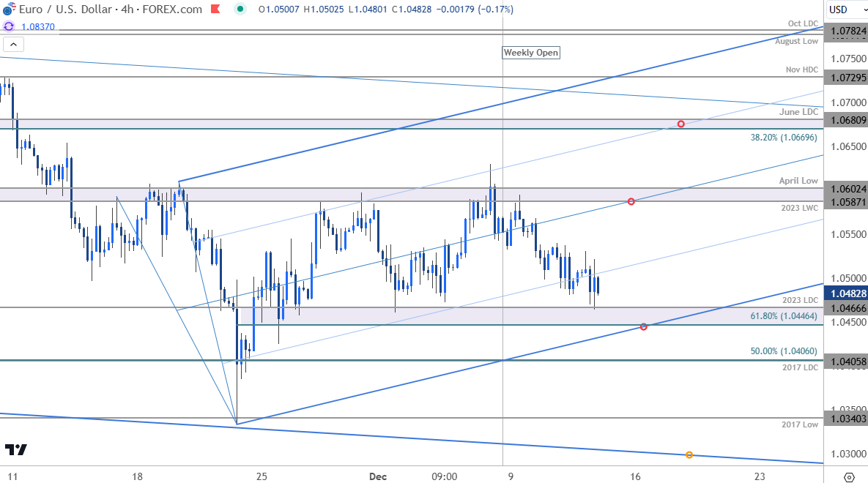Click the 1.07824 price level label
The image size is (868, 483).
pyautogui.click(x=846, y=31)
